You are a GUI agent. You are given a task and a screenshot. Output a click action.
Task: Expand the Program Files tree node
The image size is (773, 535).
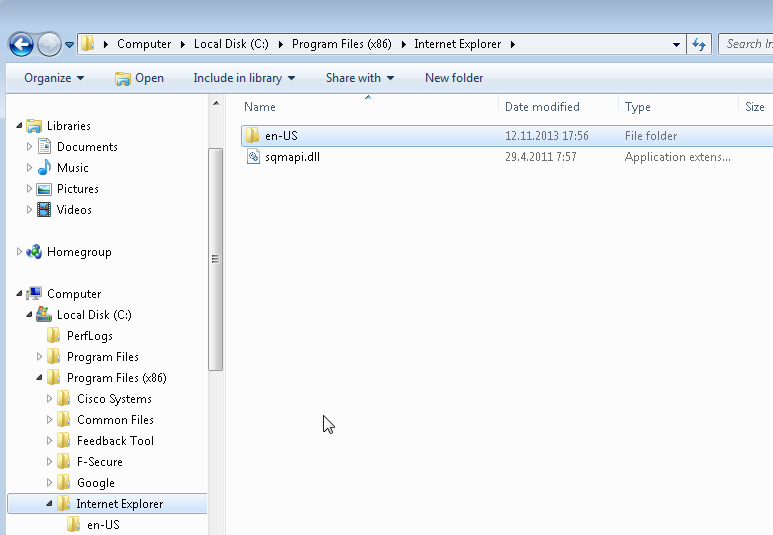pyautogui.click(x=39, y=357)
